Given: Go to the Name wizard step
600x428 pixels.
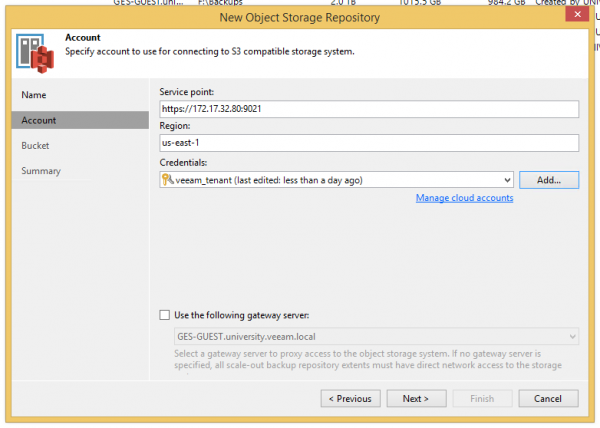Looking at the screenshot, I should (x=34, y=95).
